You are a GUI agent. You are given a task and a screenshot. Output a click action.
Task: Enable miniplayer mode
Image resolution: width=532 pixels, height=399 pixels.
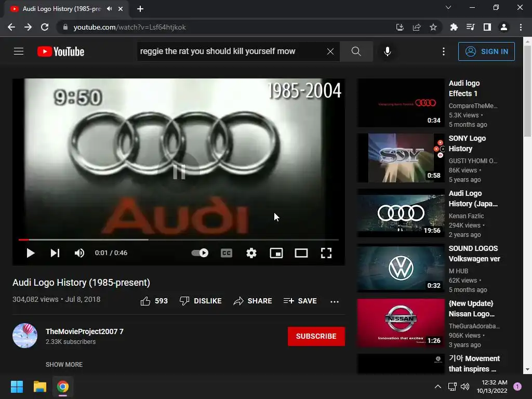[x=276, y=253]
